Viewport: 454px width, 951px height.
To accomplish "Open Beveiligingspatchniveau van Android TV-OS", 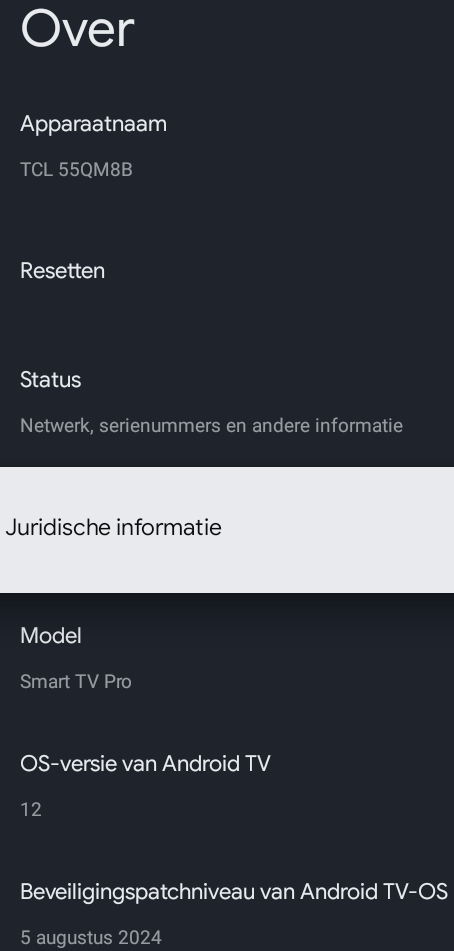I will [x=227, y=914].
